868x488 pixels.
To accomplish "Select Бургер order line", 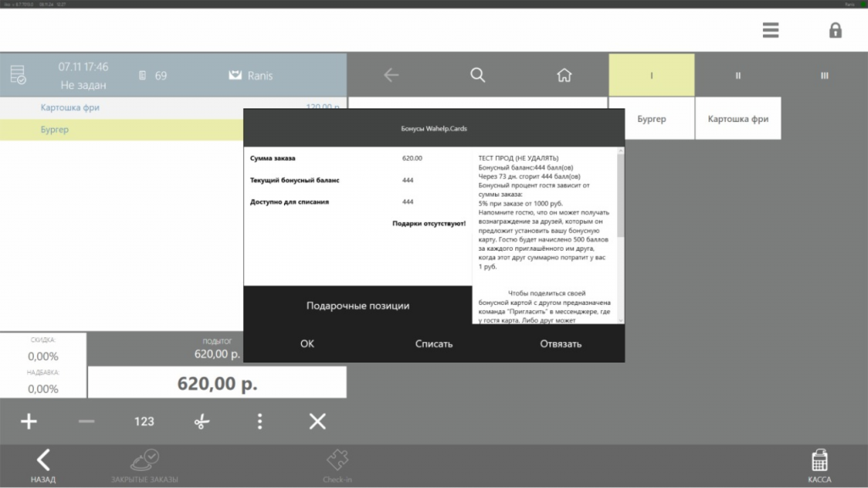I will coord(122,130).
